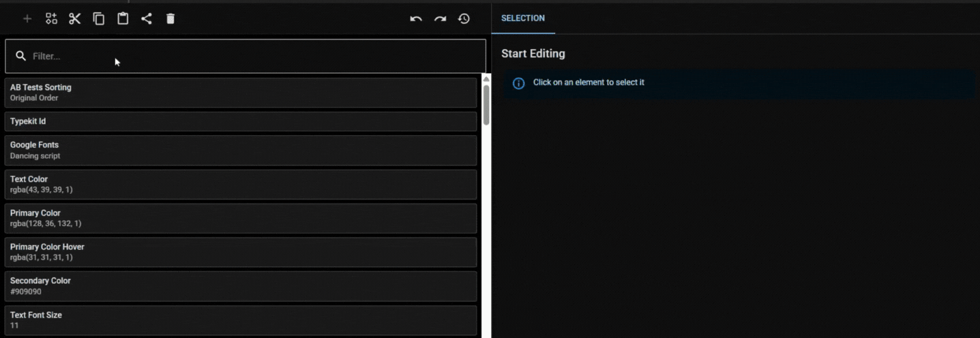This screenshot has height=338, width=980.
Task: Cut selection with the scissors icon
Action: click(75, 18)
